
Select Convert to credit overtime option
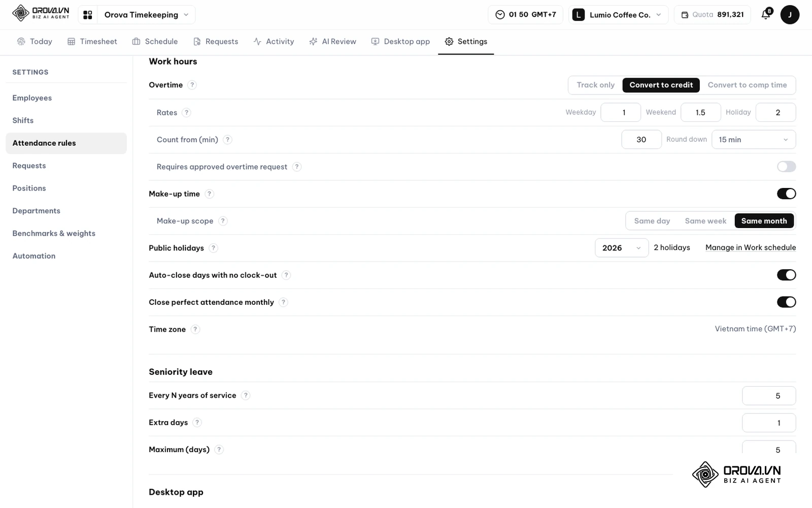tap(661, 85)
